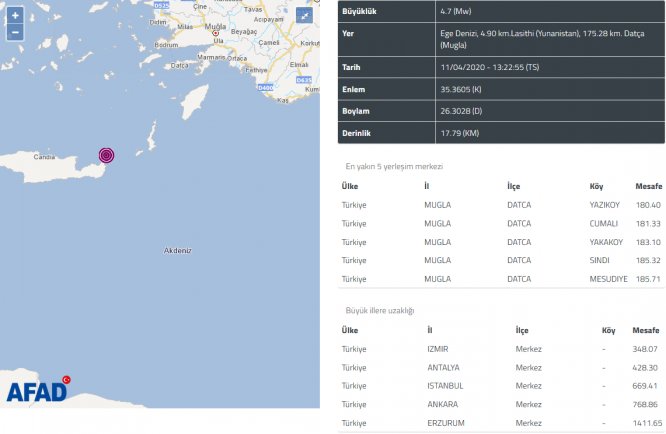The image size is (666, 434).
Task: Select the ERZURUM row city name
Action: coord(446,423)
